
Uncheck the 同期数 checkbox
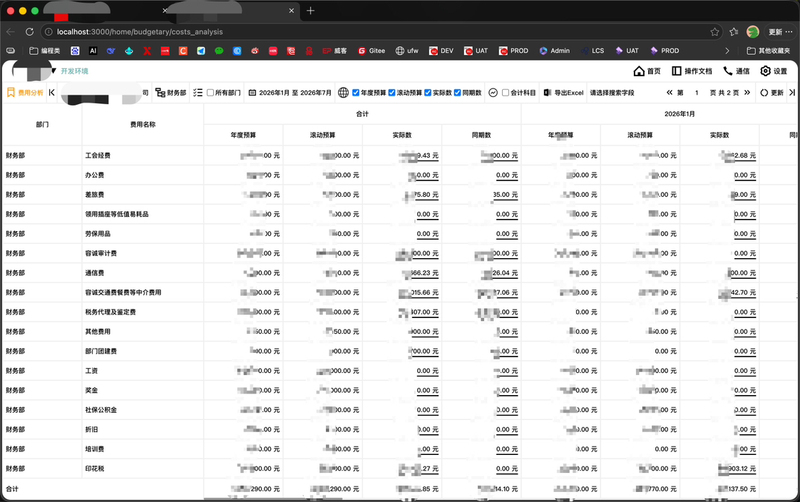458,92
